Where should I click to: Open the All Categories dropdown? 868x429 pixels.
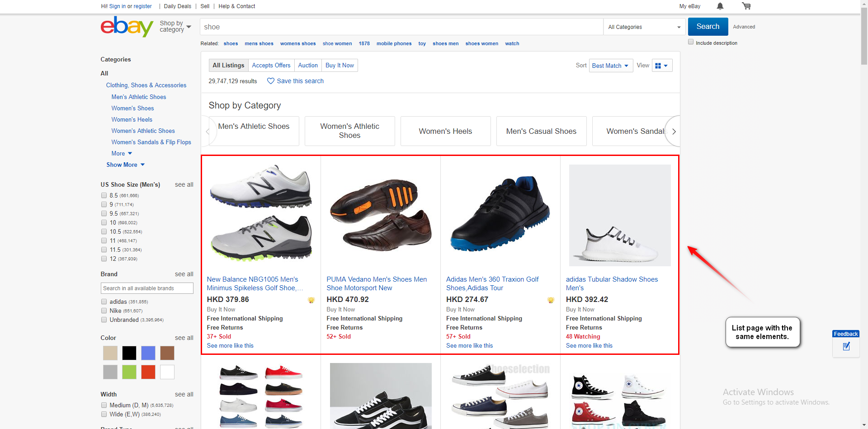pos(644,27)
